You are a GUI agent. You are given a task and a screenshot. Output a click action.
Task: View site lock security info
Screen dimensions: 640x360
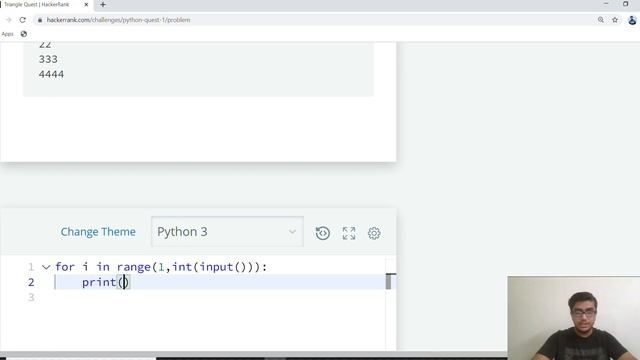(x=40, y=20)
